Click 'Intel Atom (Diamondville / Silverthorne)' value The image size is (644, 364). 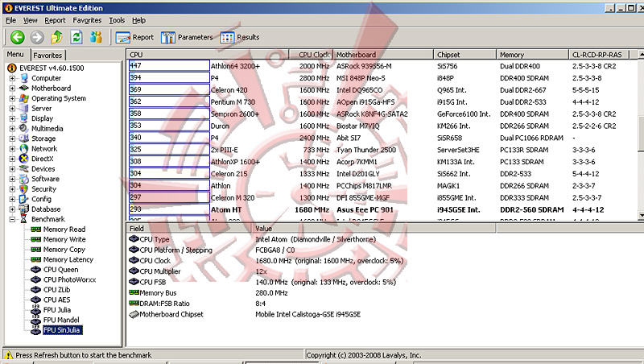click(x=316, y=239)
